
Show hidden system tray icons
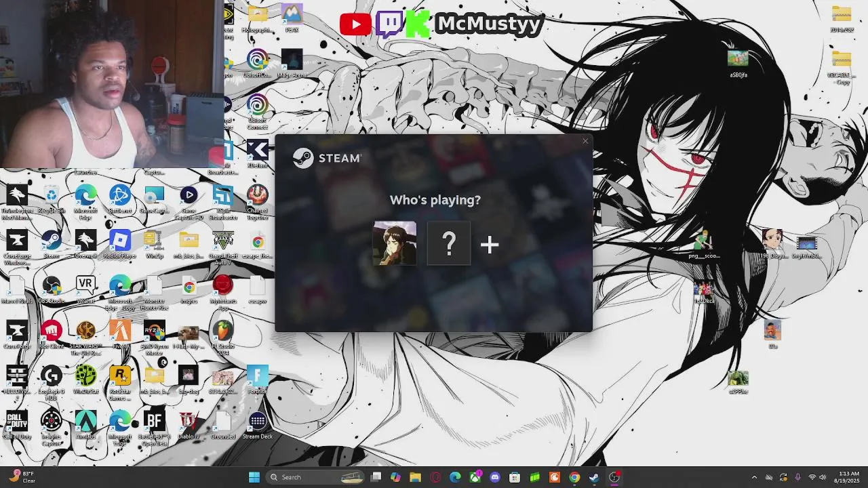[754, 477]
